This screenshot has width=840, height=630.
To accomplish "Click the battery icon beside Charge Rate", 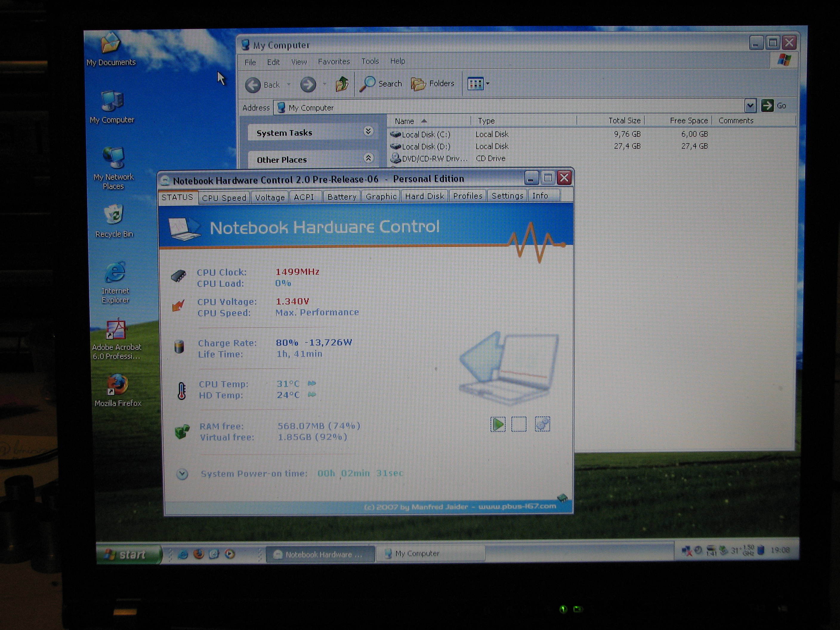I will [179, 346].
